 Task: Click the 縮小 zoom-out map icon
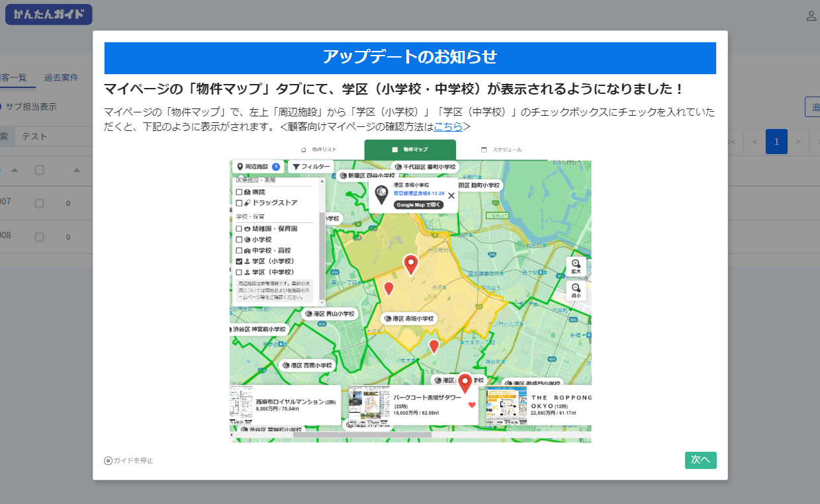tap(576, 290)
